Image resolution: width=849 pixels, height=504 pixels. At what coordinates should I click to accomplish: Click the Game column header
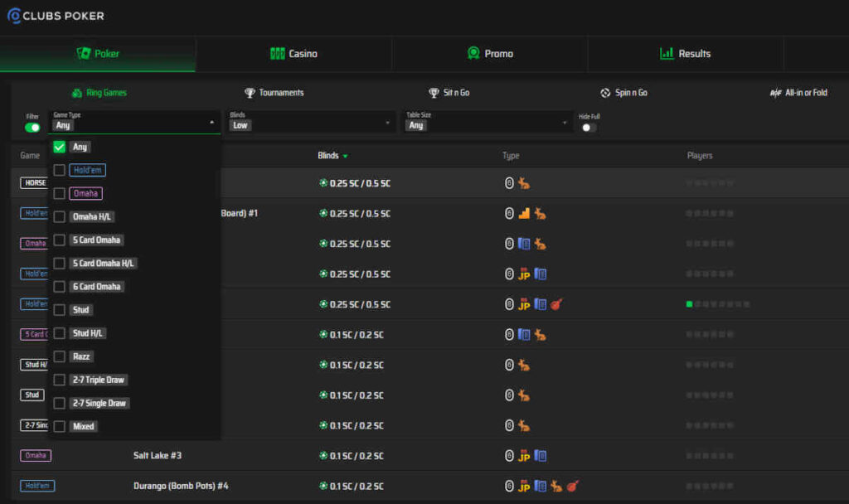click(x=30, y=155)
